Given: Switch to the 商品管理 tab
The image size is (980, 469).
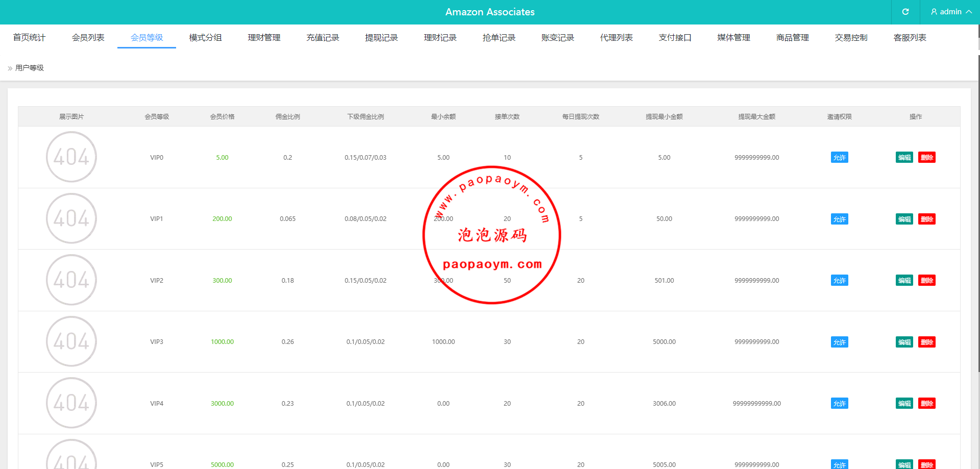Looking at the screenshot, I should pos(792,37).
